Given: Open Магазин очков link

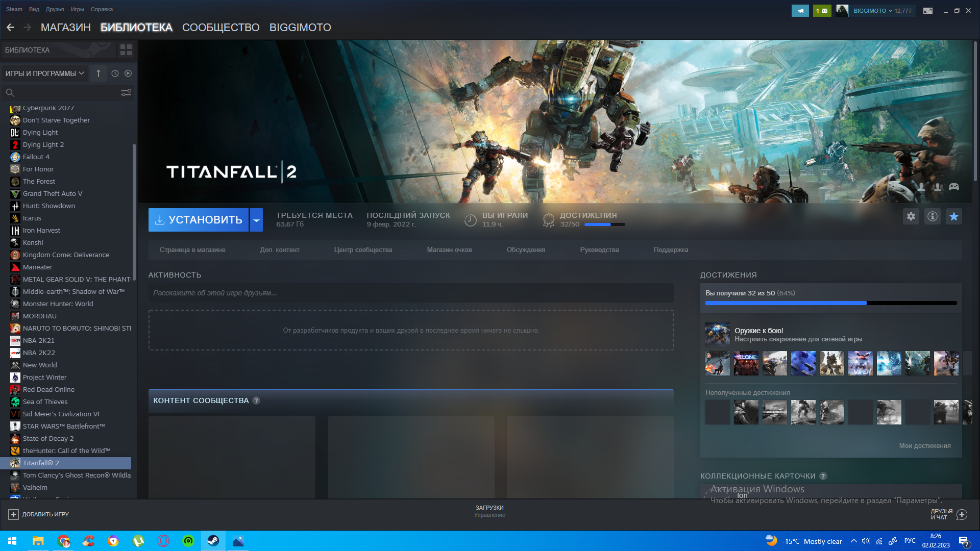Looking at the screenshot, I should point(449,250).
